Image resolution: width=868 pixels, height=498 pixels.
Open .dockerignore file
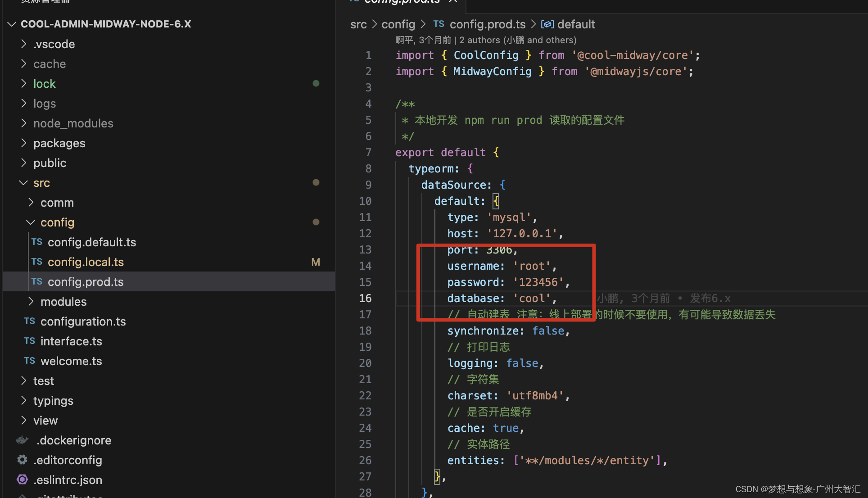point(74,440)
